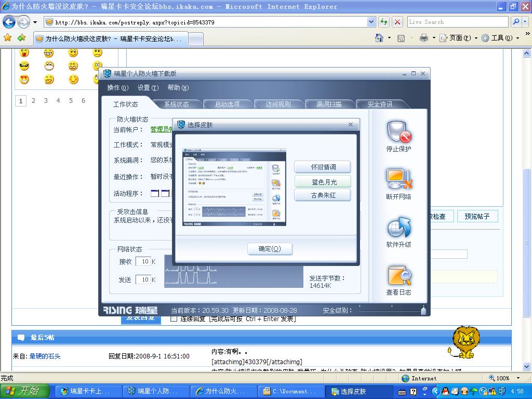This screenshot has height=399, width=532.
Task: Open search provider dropdown arrow
Action: (525, 22)
